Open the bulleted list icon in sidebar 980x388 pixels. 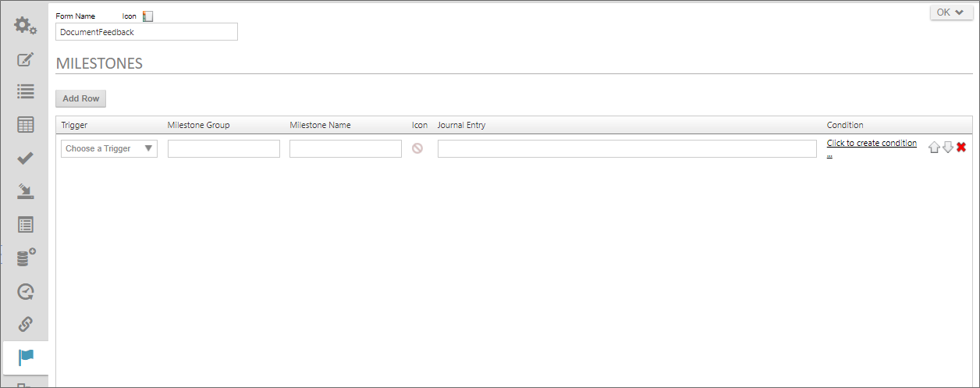[26, 91]
